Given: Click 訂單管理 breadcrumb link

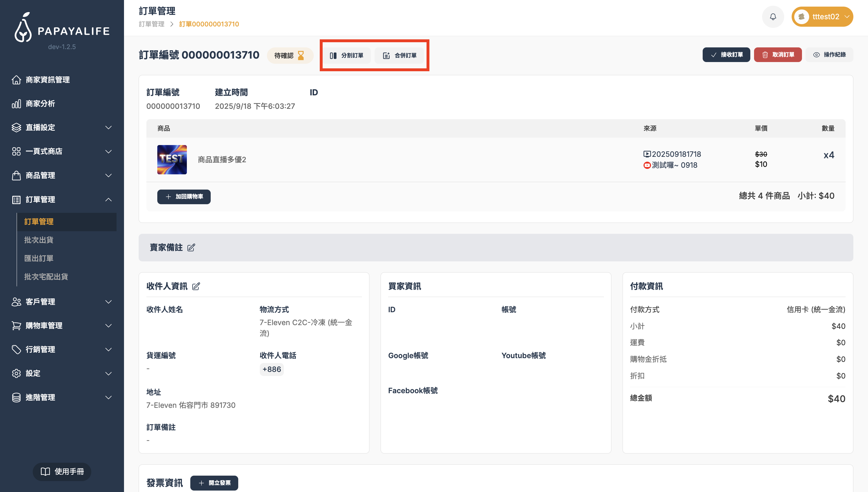Looking at the screenshot, I should (x=151, y=24).
